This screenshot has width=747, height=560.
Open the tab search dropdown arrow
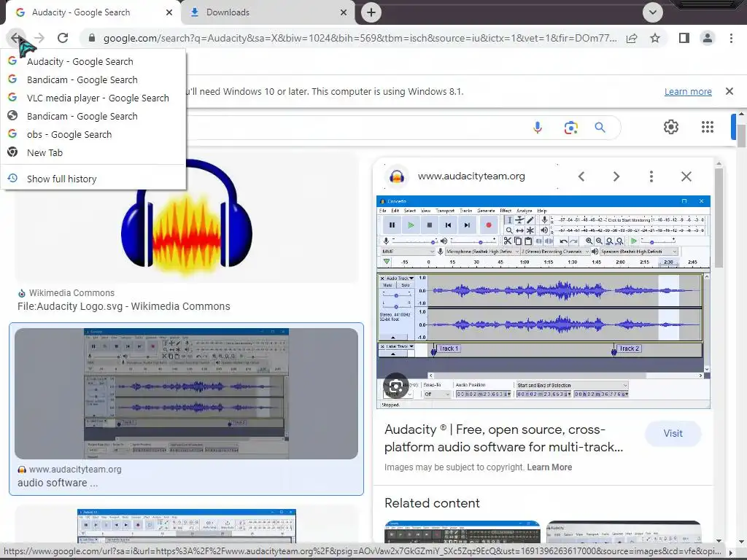click(653, 12)
